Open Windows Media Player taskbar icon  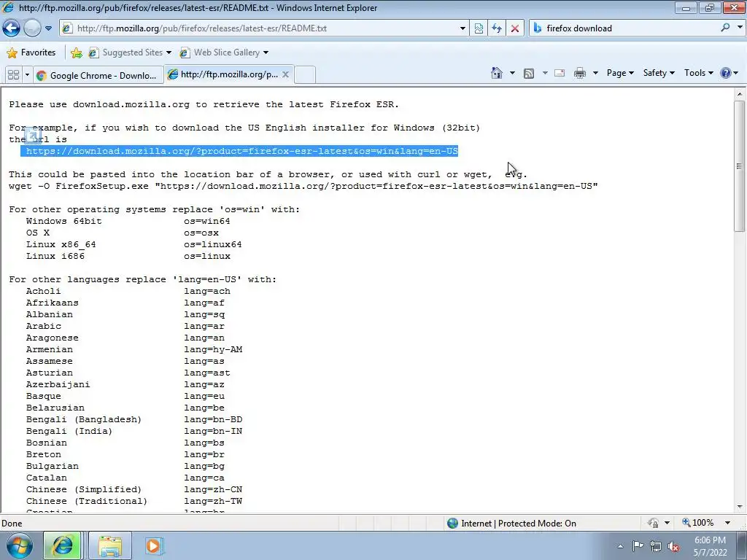[x=153, y=545]
